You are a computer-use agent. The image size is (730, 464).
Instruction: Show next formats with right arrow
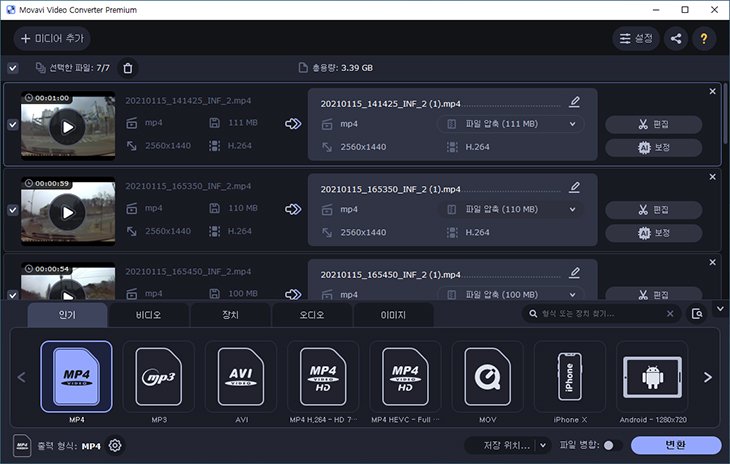tap(708, 377)
